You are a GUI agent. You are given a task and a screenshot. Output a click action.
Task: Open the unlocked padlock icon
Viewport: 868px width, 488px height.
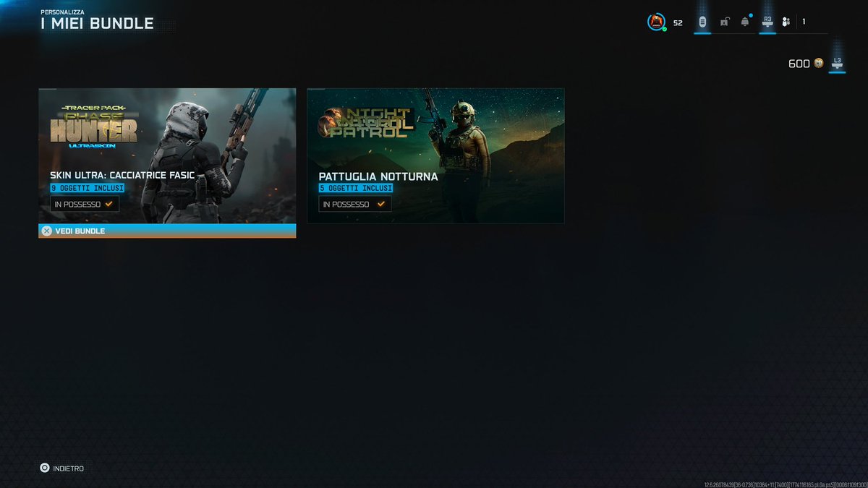click(x=724, y=22)
